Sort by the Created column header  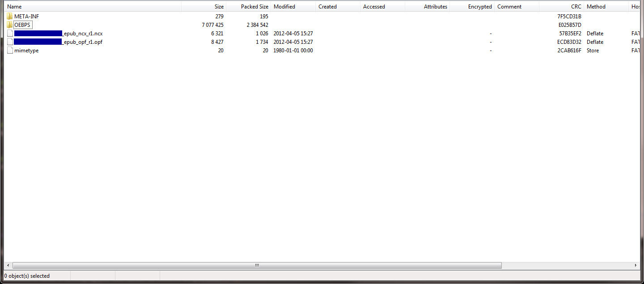(338, 7)
